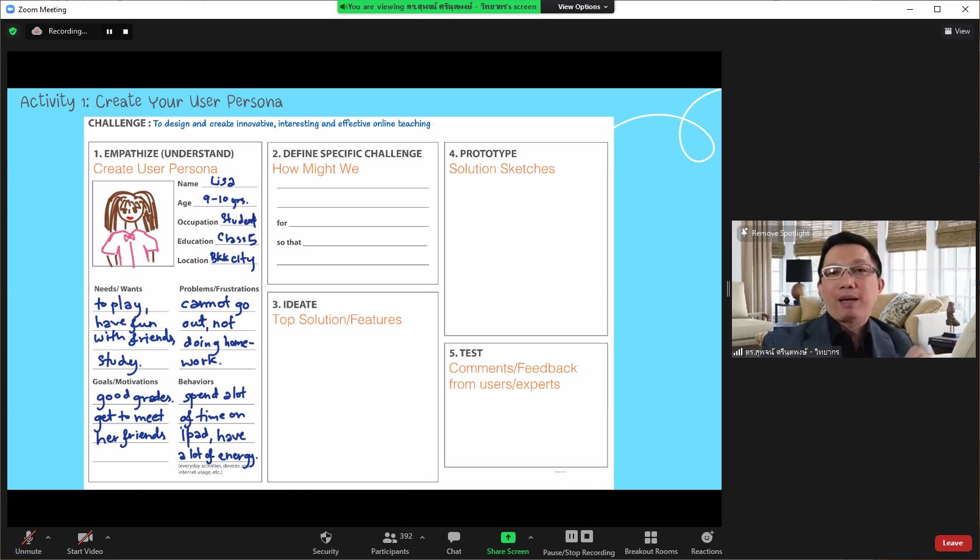Click the screen-sharing notification banner

(x=439, y=7)
